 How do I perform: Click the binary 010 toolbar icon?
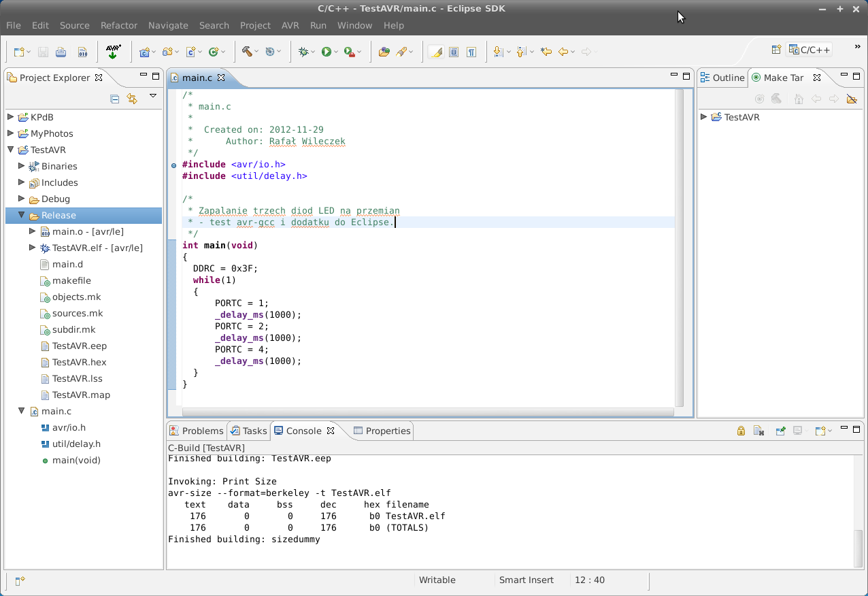click(82, 52)
